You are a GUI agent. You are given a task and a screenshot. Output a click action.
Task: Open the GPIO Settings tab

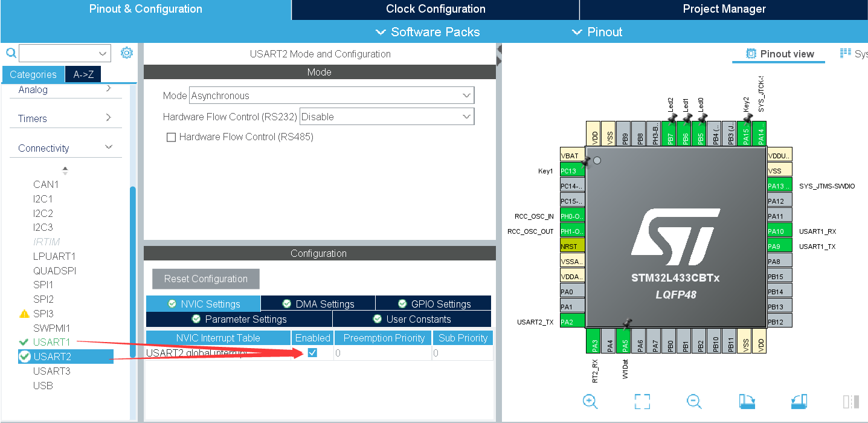click(x=434, y=303)
